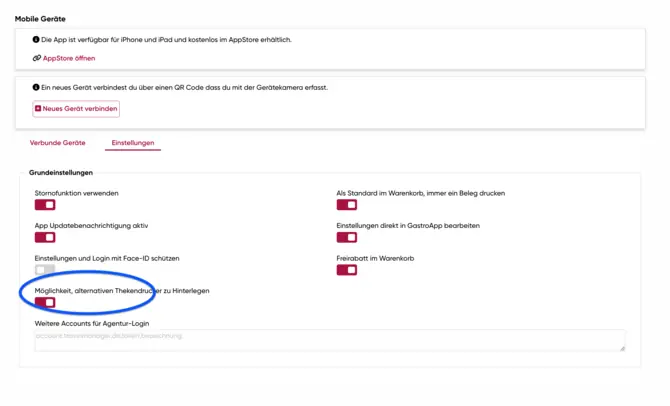Image resolution: width=670 pixels, height=406 pixels.
Task: Click the info icon in the QR code notice
Action: coord(36,87)
